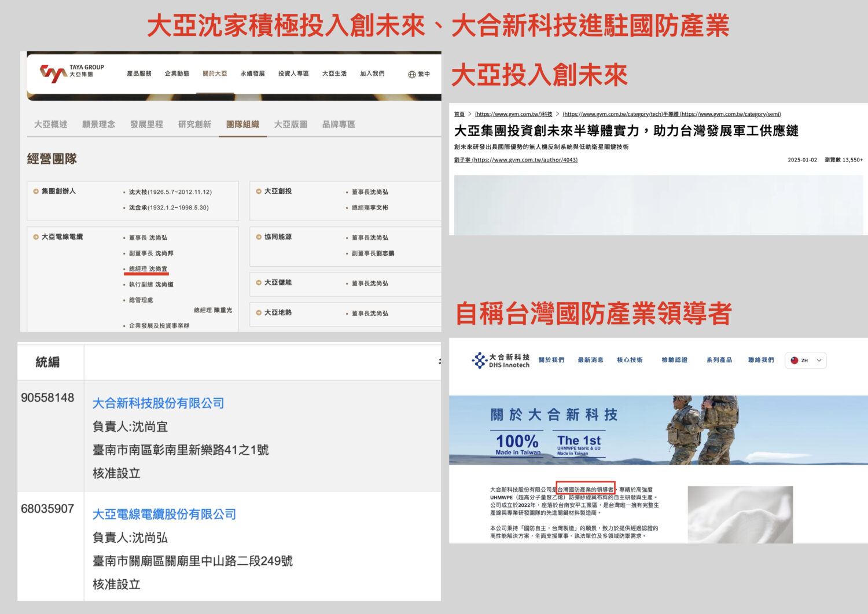
Task: Click tax ID 90558148 cell
Action: coord(47,398)
